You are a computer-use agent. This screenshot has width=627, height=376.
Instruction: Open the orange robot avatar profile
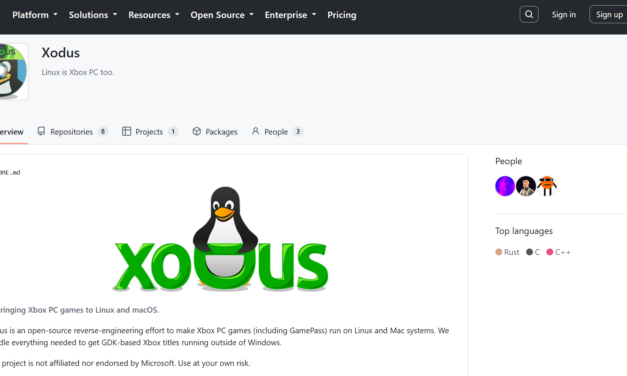point(547,186)
